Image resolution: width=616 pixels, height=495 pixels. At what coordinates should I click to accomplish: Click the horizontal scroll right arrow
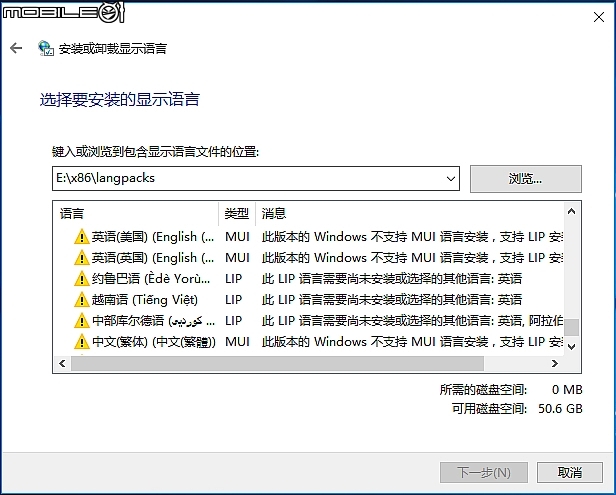tap(554, 363)
